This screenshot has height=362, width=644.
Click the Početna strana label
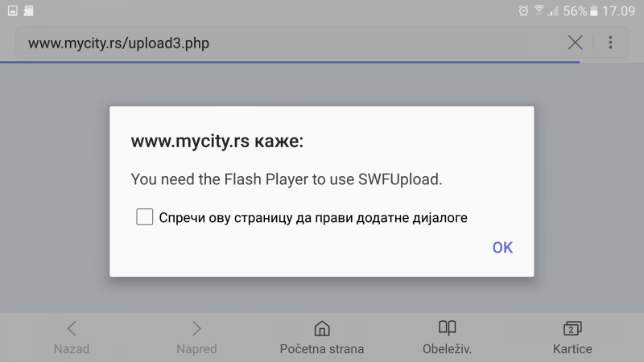[x=322, y=349]
